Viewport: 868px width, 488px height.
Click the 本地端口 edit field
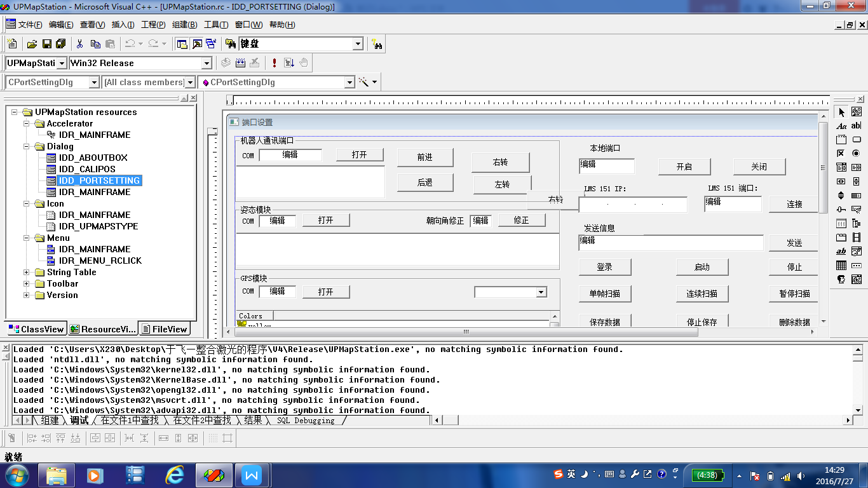(x=607, y=166)
